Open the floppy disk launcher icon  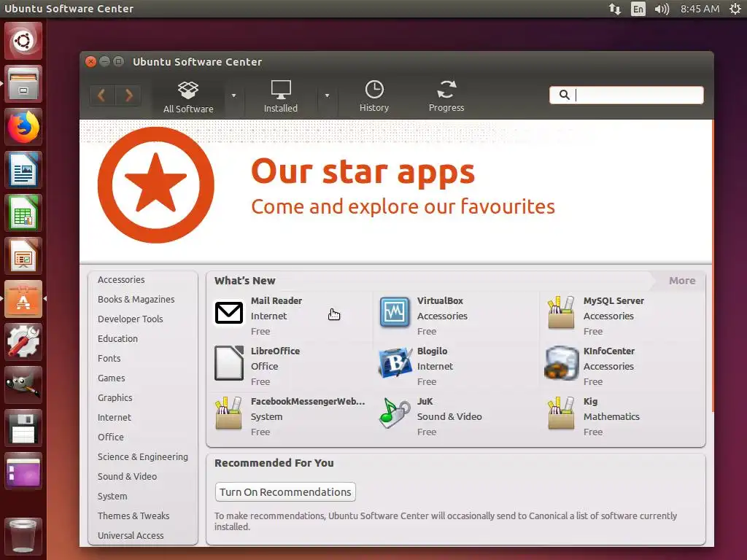tap(23, 427)
